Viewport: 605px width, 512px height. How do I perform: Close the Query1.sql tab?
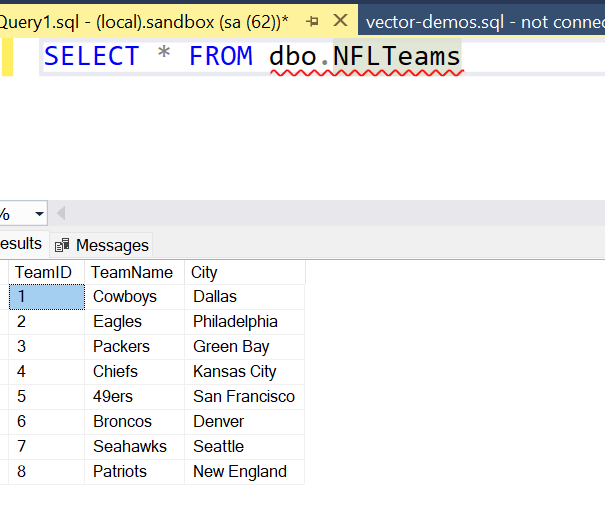[340, 20]
